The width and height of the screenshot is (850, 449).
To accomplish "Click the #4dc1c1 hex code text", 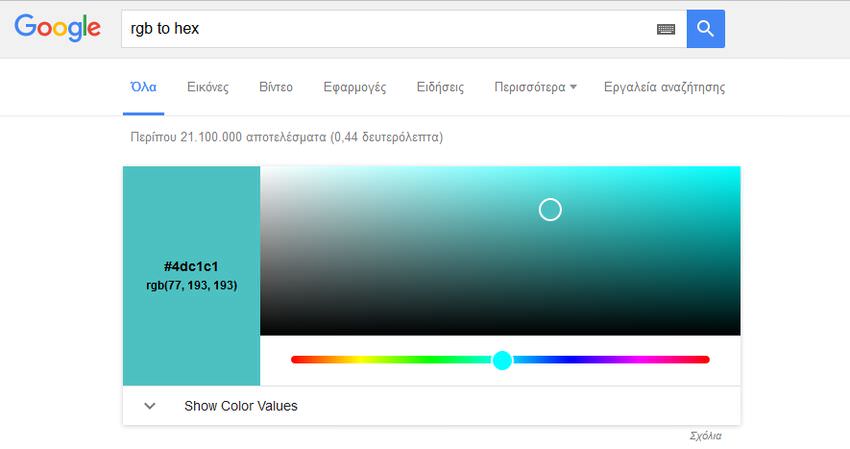I will point(191,267).
